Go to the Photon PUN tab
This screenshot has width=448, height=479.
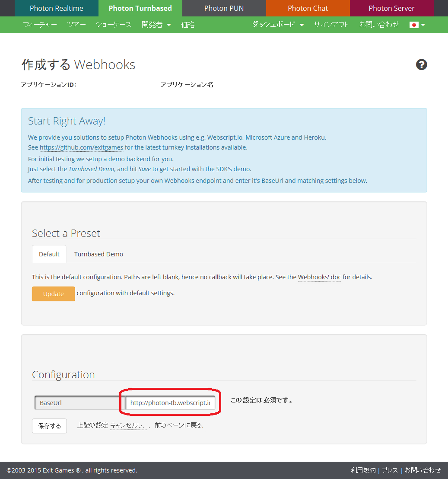(224, 8)
